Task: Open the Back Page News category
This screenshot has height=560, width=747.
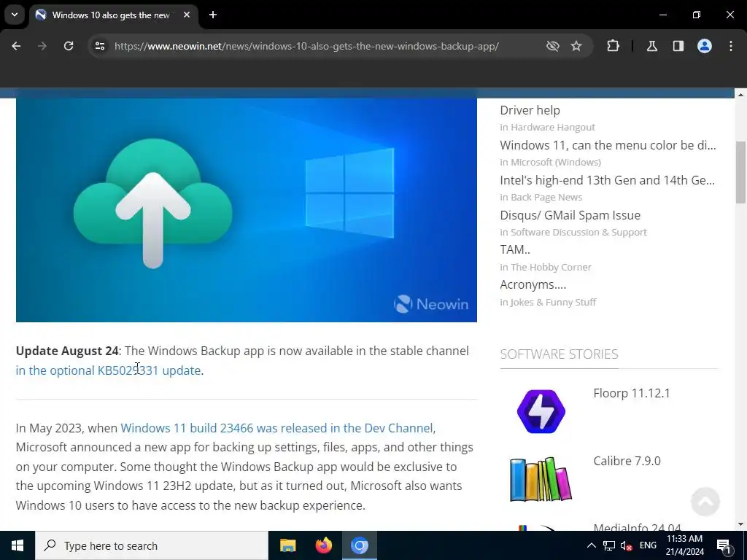Action: tap(546, 197)
